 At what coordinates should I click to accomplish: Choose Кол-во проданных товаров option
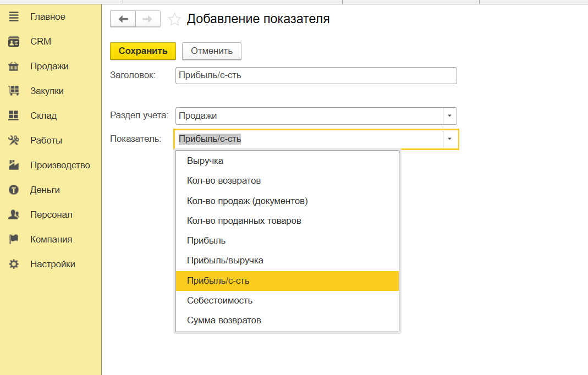244,221
